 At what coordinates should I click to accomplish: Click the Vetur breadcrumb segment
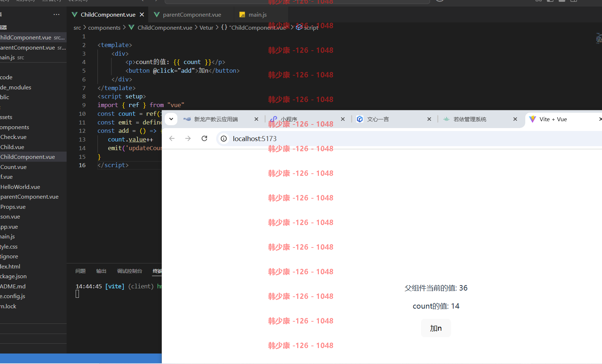206,28
